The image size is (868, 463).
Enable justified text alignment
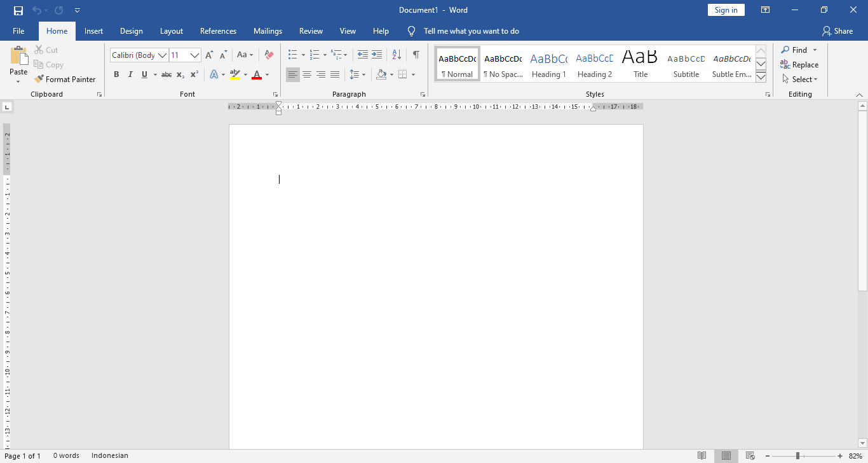[335, 74]
